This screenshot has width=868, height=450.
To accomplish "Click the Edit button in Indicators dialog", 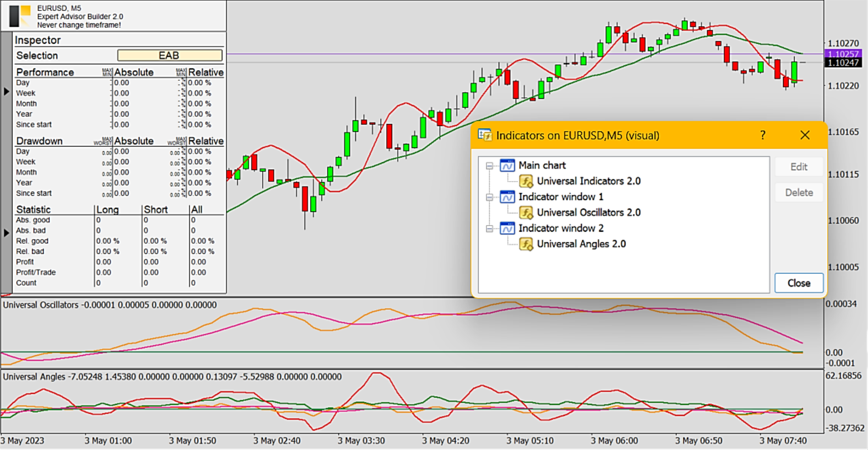I will 799,167.
